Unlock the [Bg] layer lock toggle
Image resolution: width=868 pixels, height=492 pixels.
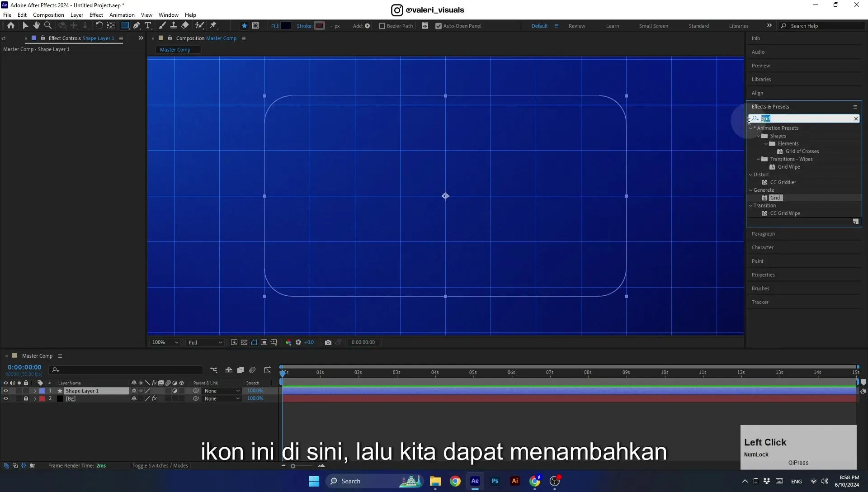(x=26, y=398)
